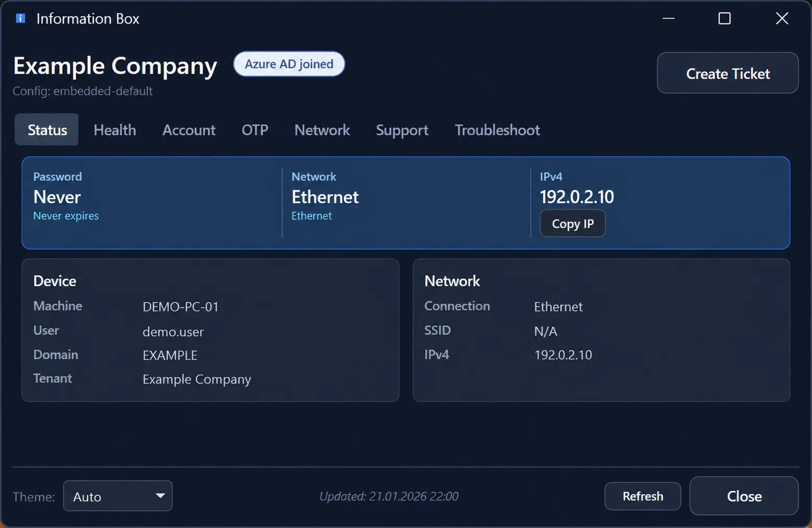Minimize the Information Box window
The image size is (812, 528).
[668, 18]
